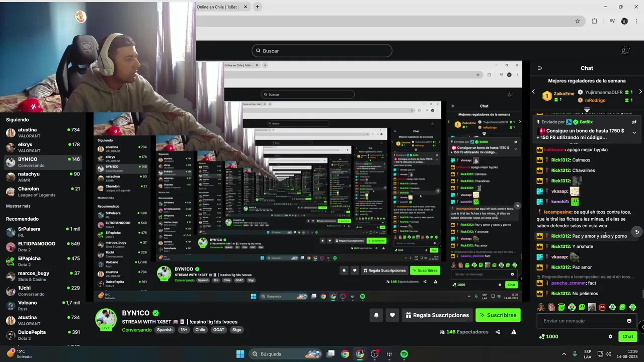Open 1Uchi Conversando channel
This screenshot has height=362, width=644.
[43, 291]
